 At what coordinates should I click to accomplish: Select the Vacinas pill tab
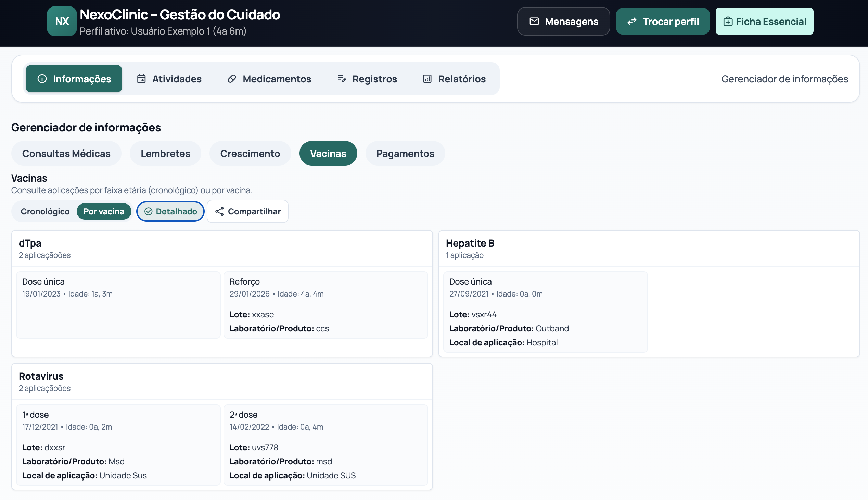click(328, 154)
